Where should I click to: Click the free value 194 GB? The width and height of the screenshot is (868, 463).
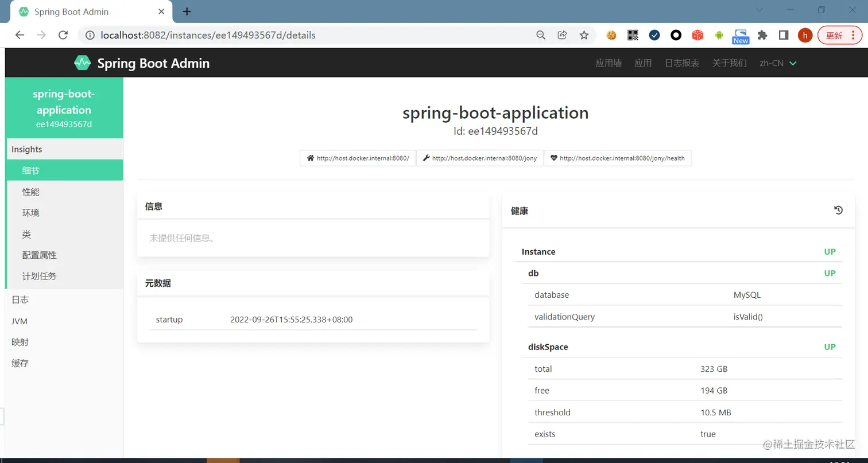click(714, 391)
